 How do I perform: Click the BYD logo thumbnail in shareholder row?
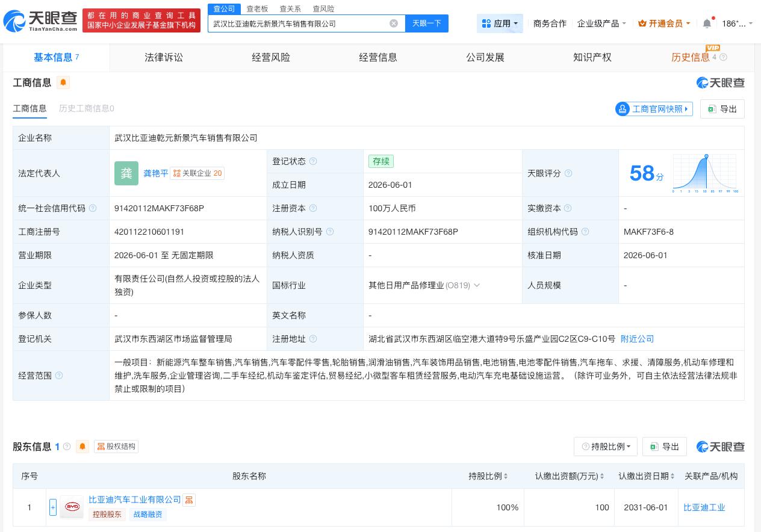72,507
